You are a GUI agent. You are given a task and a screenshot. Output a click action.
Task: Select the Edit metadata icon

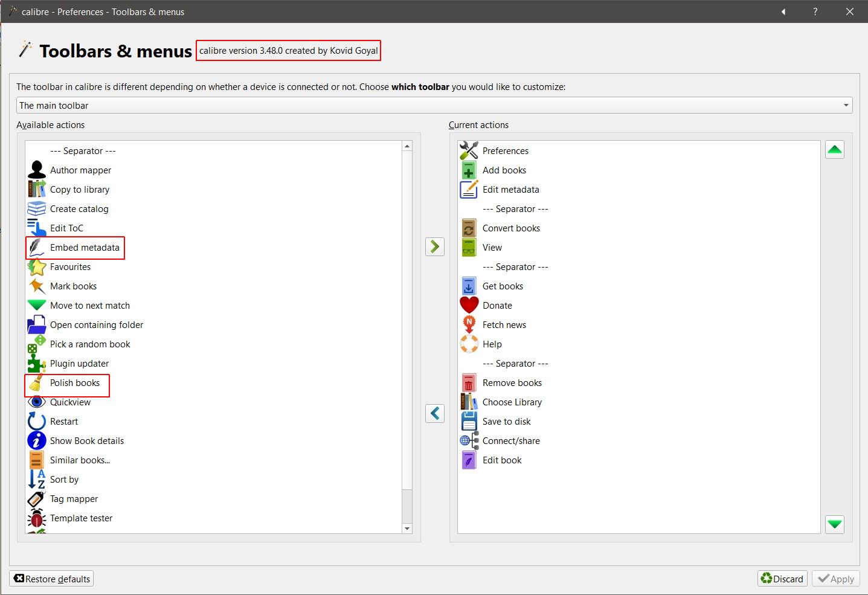(x=469, y=190)
